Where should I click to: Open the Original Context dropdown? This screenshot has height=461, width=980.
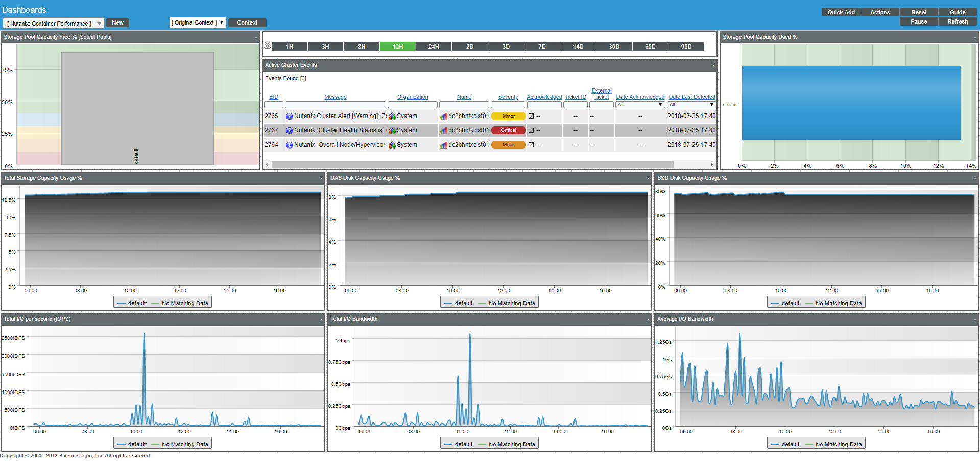(198, 22)
